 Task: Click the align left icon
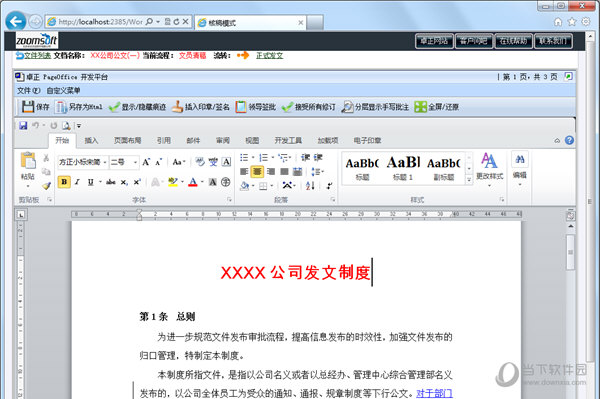click(244, 171)
